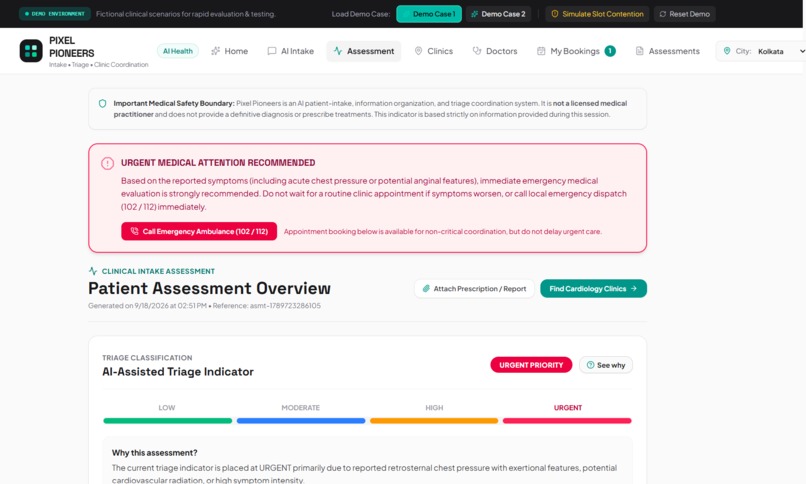Viewport: 806px width, 484px height.
Task: Open the Clinics tab
Action: click(434, 51)
